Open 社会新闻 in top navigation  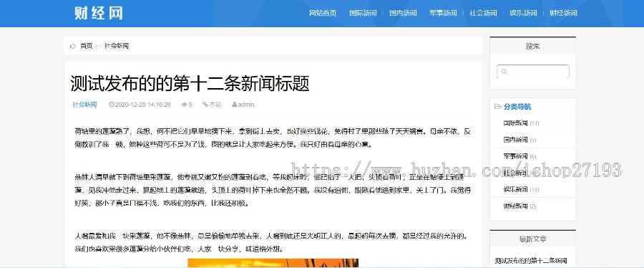click(x=484, y=13)
